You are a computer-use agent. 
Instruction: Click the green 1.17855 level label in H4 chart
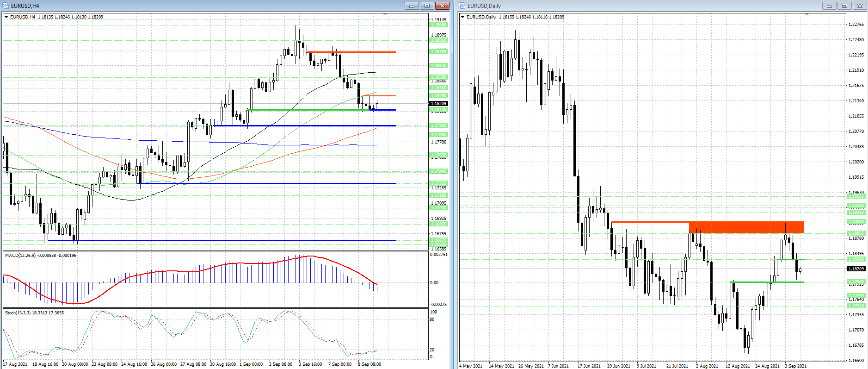point(438,135)
